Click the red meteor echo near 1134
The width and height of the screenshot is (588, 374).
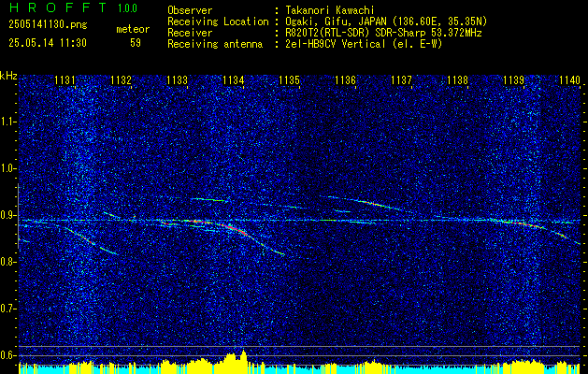(236, 229)
